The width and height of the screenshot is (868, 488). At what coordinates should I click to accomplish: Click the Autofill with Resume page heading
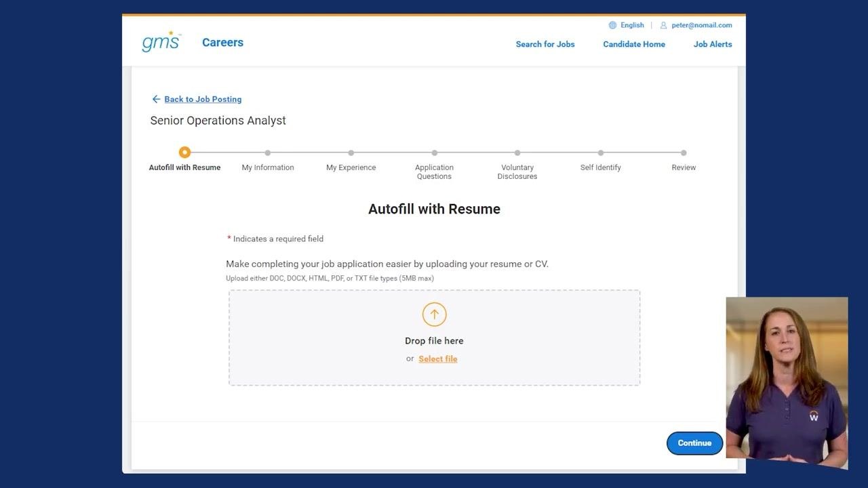click(x=434, y=209)
